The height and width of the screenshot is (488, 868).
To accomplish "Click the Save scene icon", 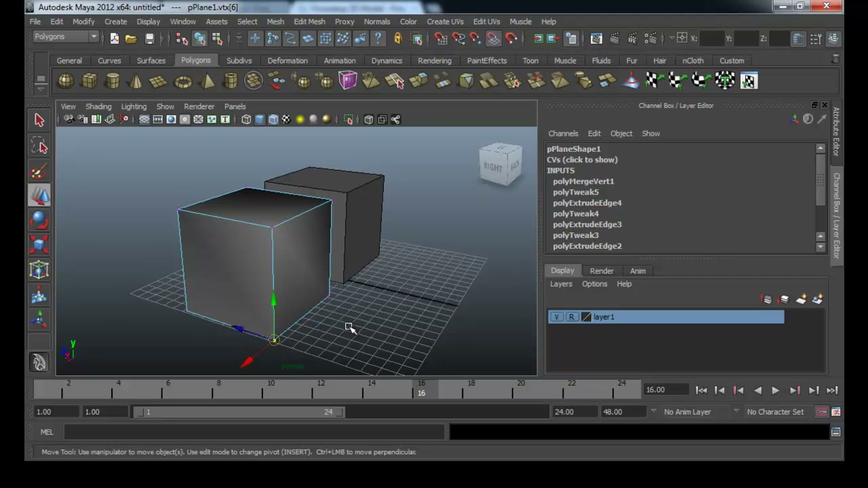I will tap(149, 39).
